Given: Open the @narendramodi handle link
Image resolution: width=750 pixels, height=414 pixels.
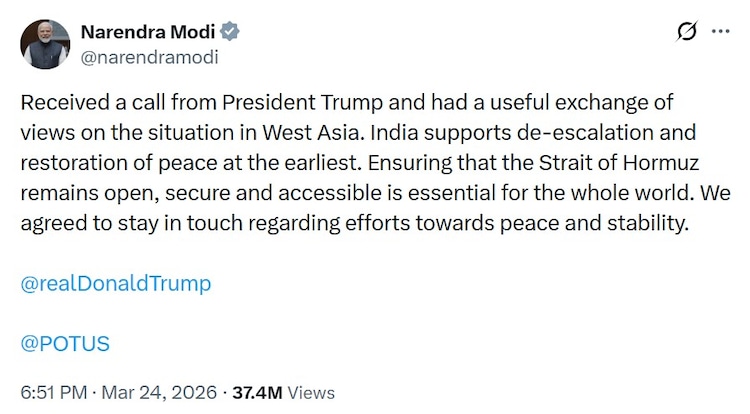Looking at the screenshot, I should [149, 56].
